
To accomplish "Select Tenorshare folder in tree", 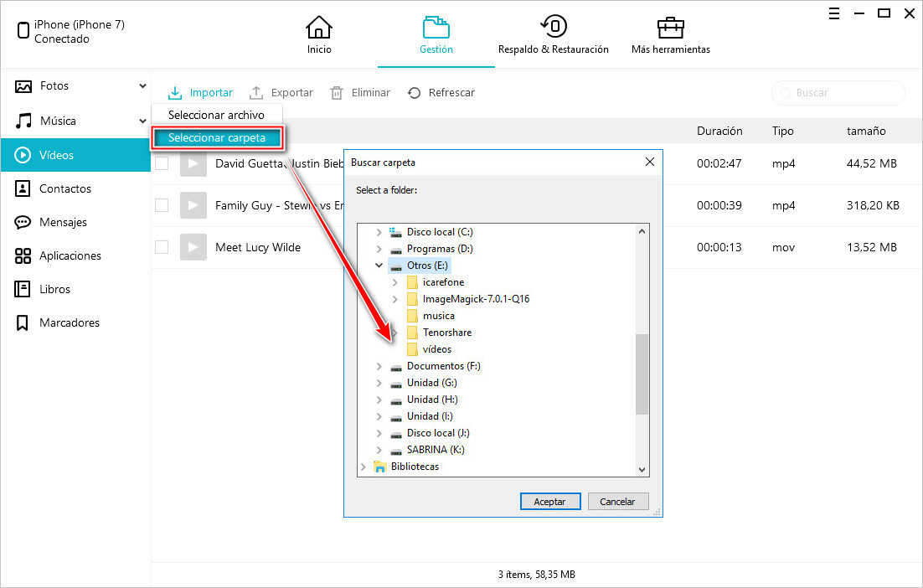I will tap(446, 333).
